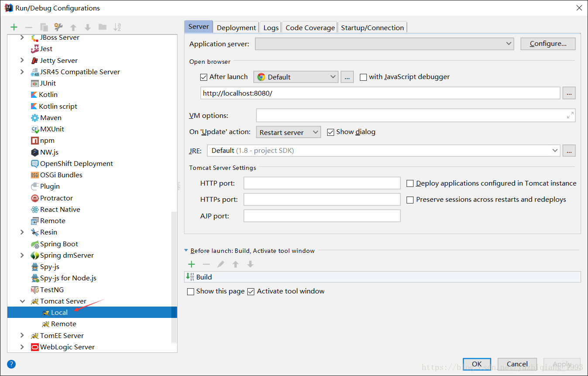Open the Default browser dropdown
Image resolution: width=588 pixels, height=376 pixels.
296,77
